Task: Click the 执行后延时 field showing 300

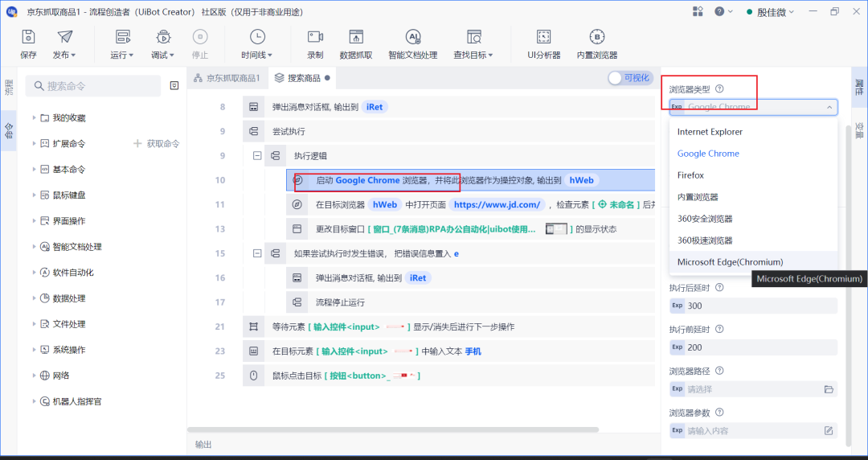Action: [753, 306]
